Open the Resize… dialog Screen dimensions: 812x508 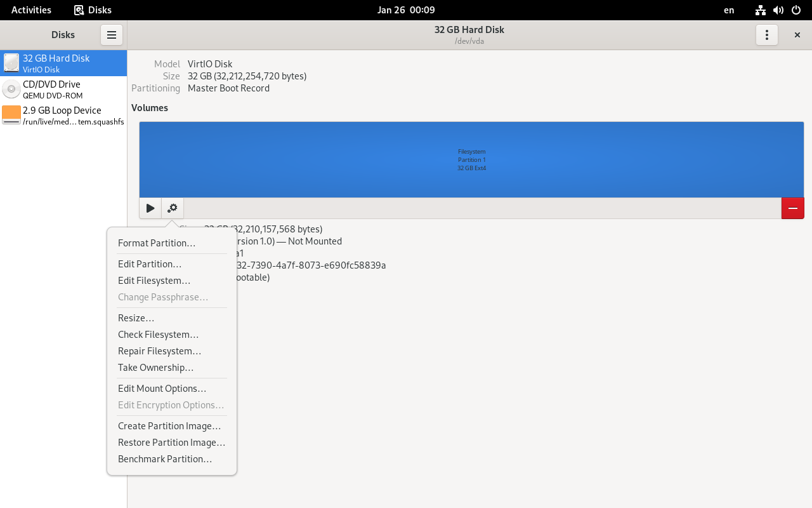pos(136,318)
